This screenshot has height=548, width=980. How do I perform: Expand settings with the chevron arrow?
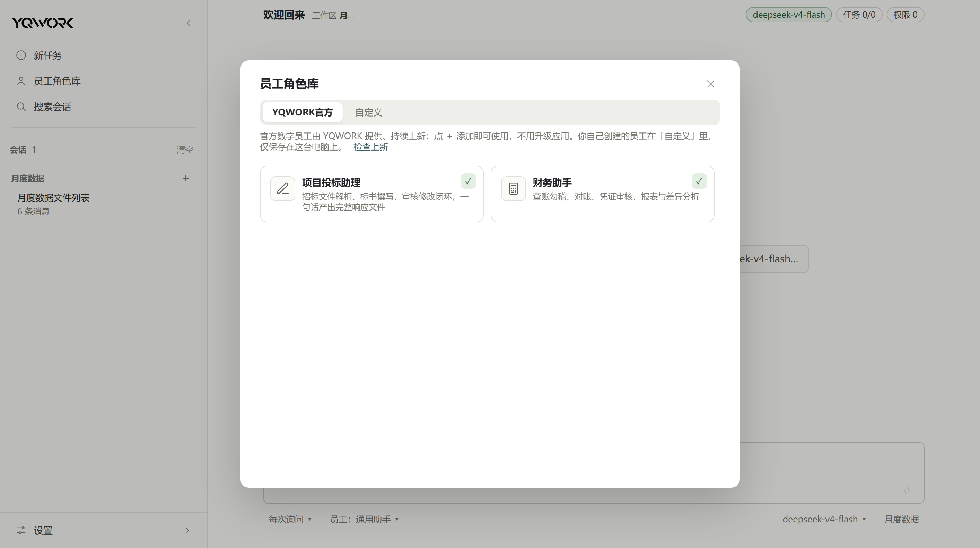coord(187,530)
